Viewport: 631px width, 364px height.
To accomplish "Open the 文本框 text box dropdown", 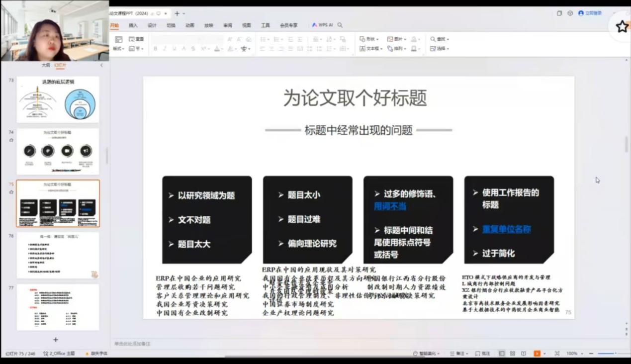I will tap(371, 49).
